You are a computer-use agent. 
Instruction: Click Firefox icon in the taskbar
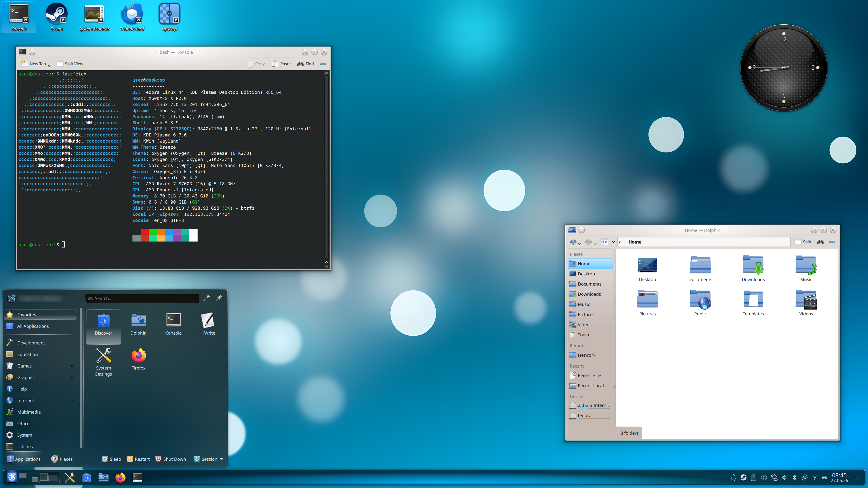[120, 477]
